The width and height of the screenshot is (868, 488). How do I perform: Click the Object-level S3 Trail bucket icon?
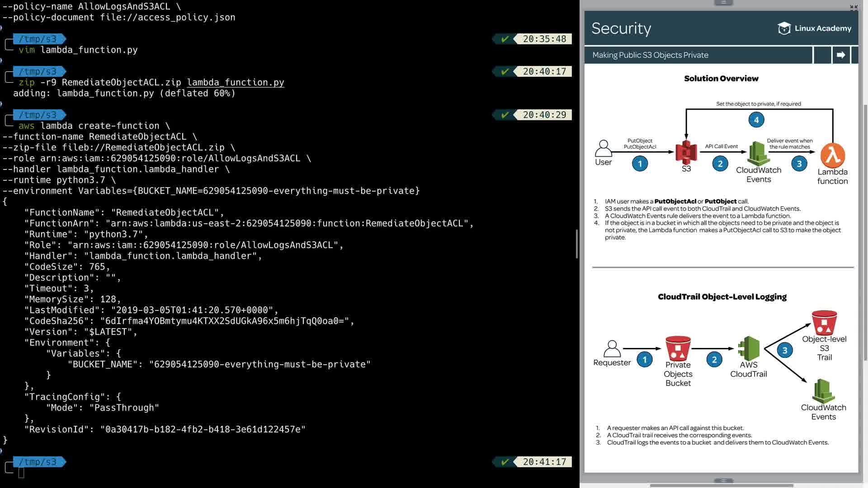(x=824, y=322)
